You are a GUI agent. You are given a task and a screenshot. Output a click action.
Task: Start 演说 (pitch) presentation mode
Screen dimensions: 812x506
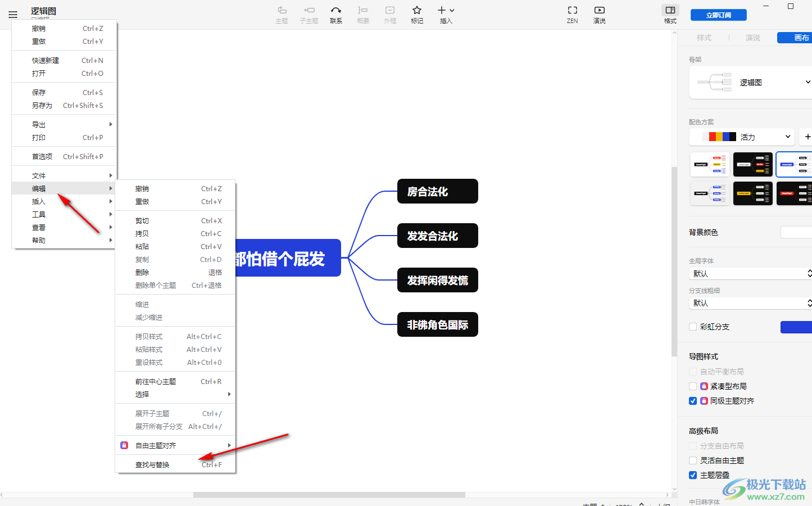[600, 15]
